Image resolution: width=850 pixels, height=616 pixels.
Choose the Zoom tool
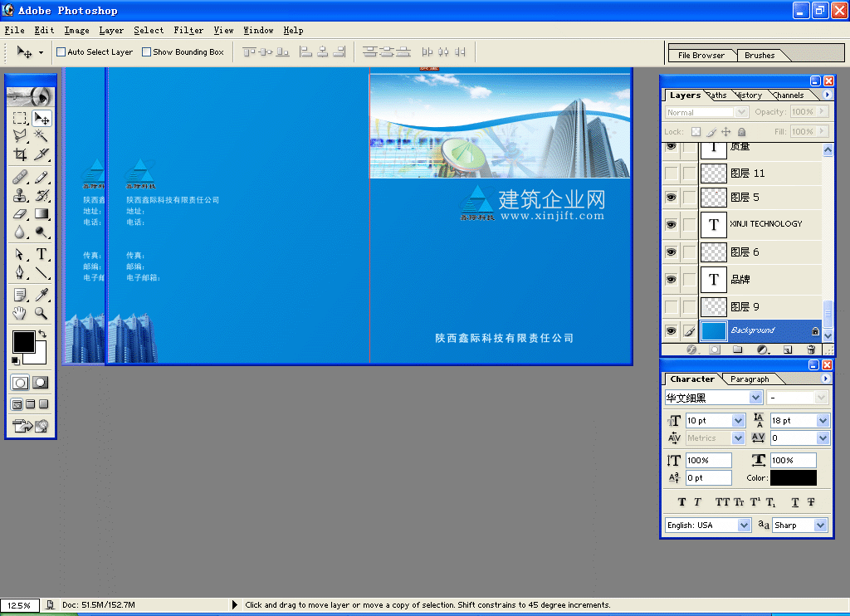(42, 313)
